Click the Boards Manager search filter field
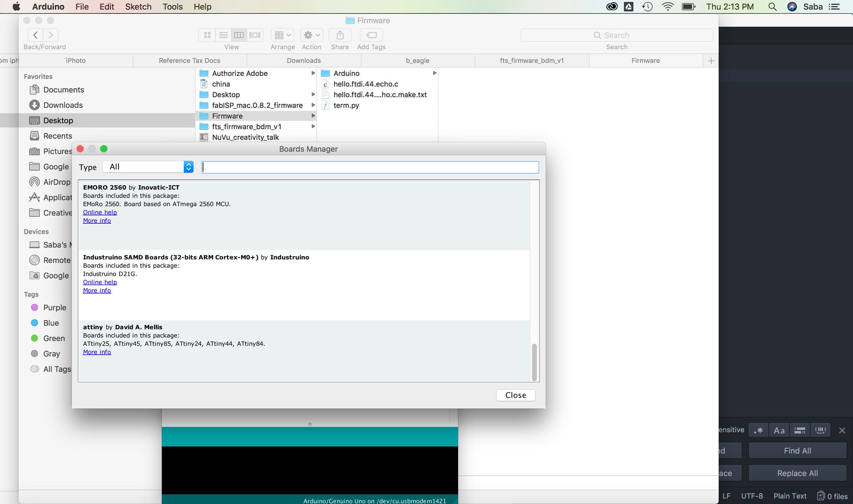This screenshot has height=504, width=853. 370,167
